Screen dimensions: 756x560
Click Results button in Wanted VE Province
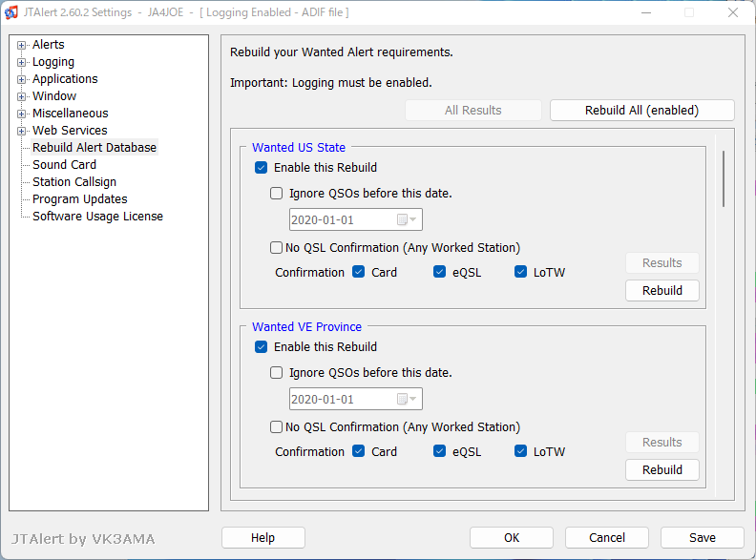(662, 443)
